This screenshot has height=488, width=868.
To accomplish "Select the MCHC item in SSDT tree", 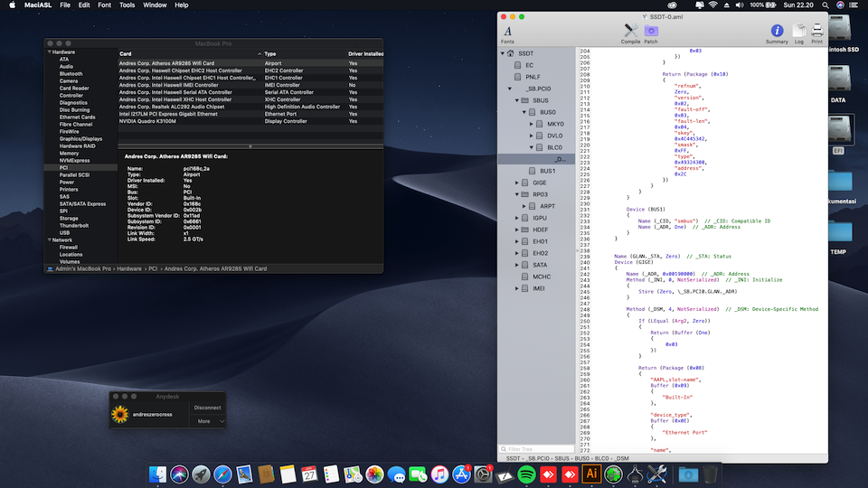I will (x=542, y=277).
